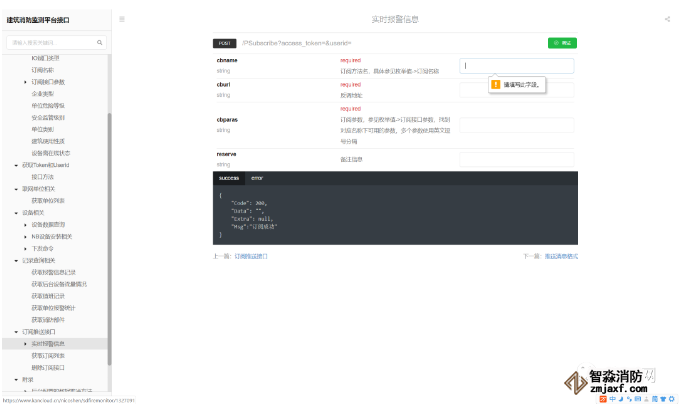The image size is (680, 404).
Task: Focus the cbname parameter input field
Action: [x=517, y=66]
